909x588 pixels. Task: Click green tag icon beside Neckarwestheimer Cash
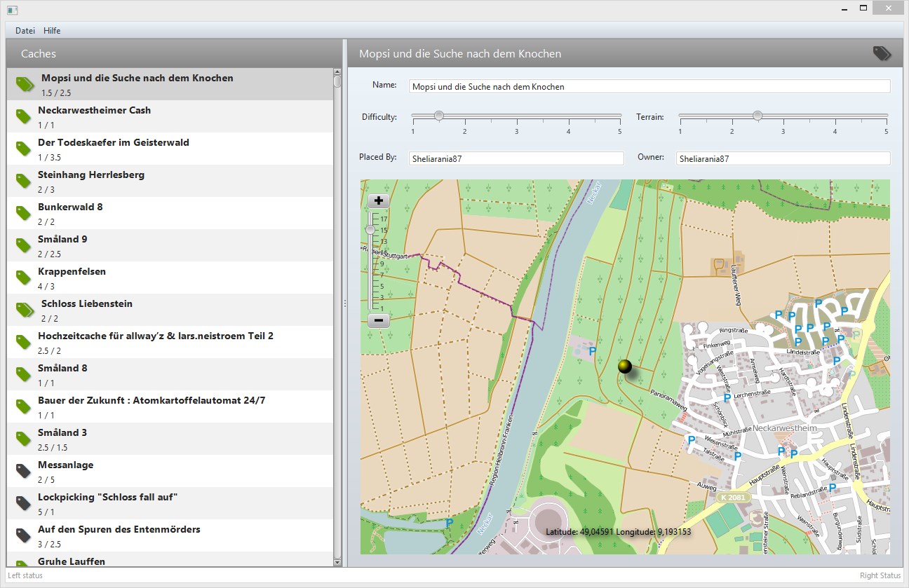(24, 116)
